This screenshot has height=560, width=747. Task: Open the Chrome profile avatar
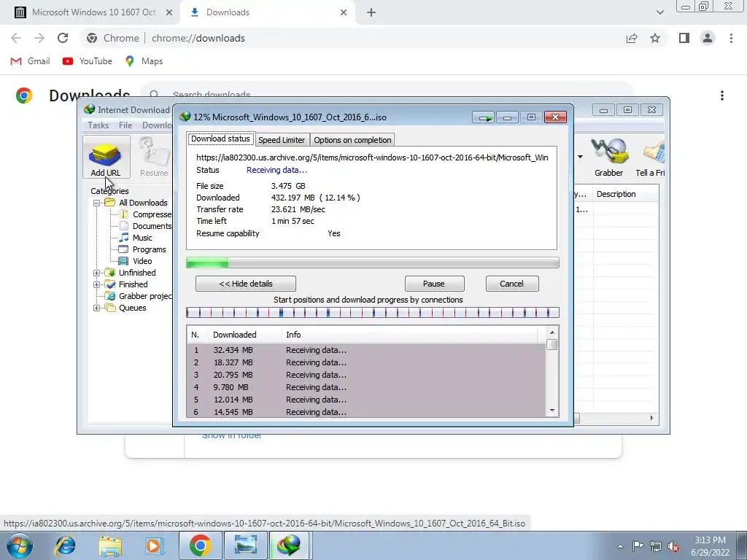pos(708,38)
